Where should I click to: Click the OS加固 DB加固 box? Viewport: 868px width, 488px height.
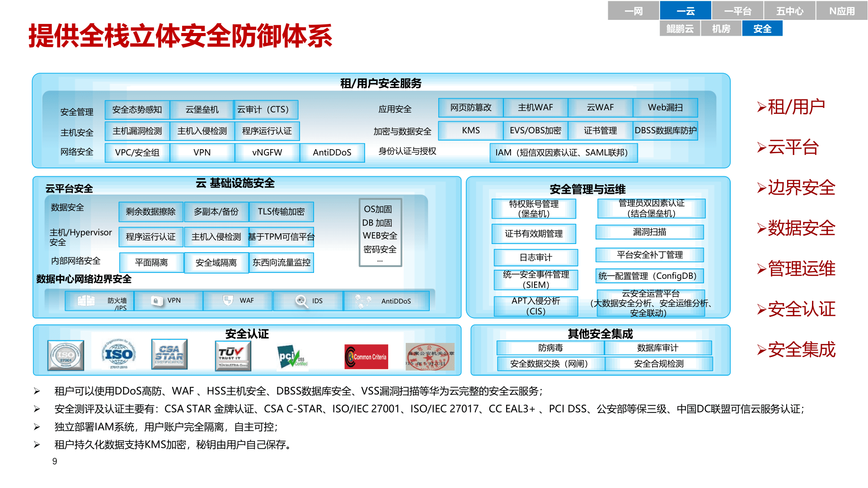tap(380, 233)
